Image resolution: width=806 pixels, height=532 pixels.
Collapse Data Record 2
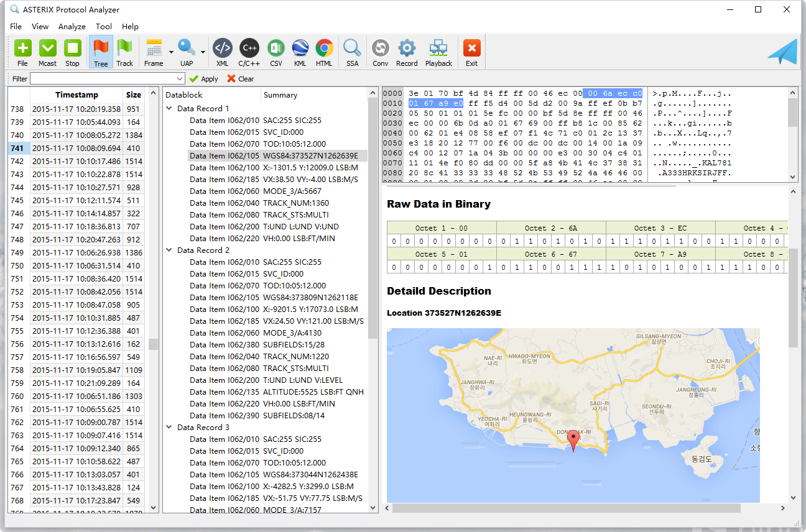[x=169, y=250]
